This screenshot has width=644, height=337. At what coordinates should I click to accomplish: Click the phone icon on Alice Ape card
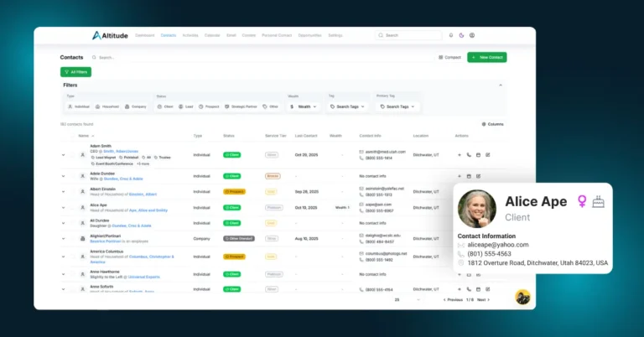461,254
